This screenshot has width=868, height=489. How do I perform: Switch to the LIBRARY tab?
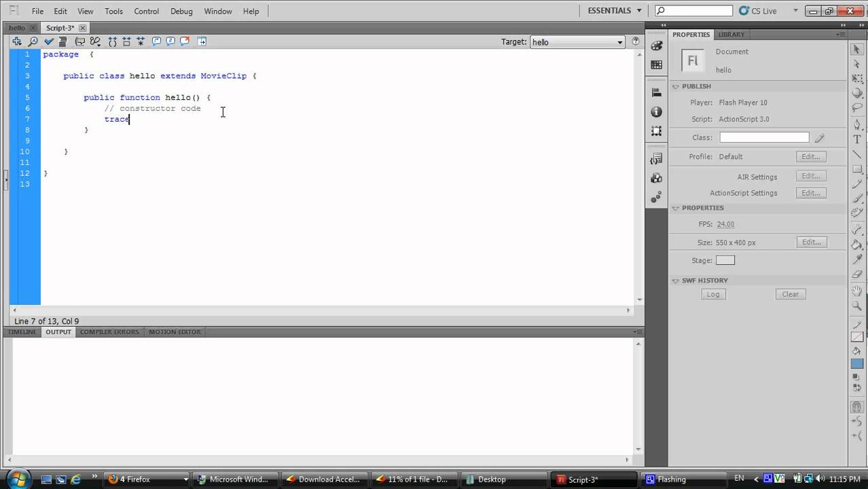click(731, 35)
